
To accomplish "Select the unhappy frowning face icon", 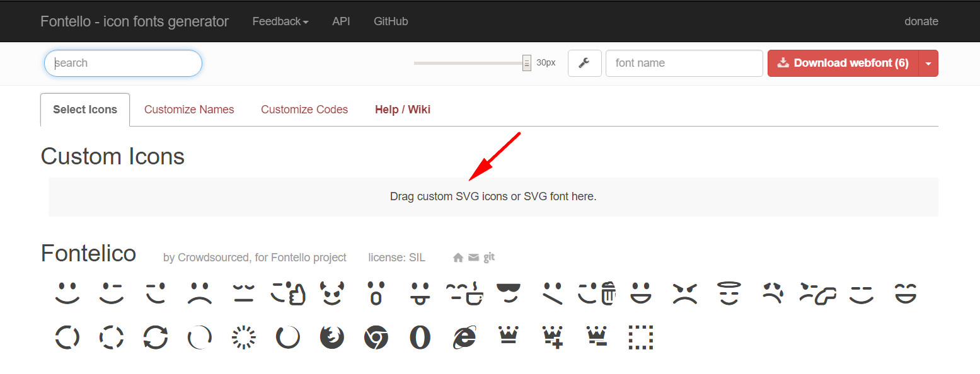I will 200,293.
